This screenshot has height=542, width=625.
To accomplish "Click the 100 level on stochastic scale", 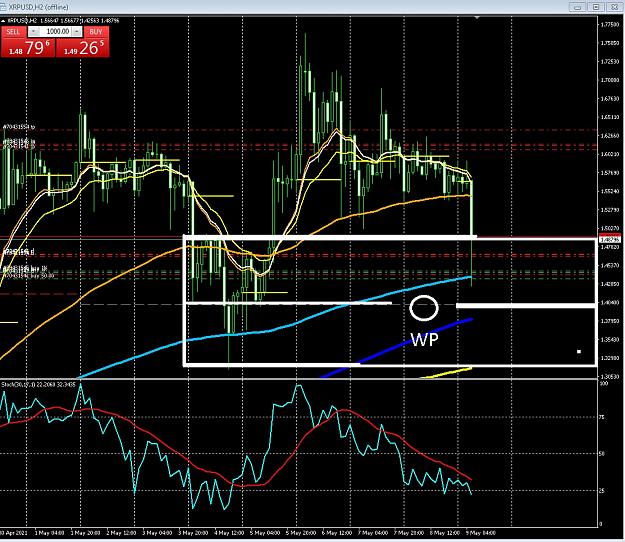I will (x=603, y=383).
